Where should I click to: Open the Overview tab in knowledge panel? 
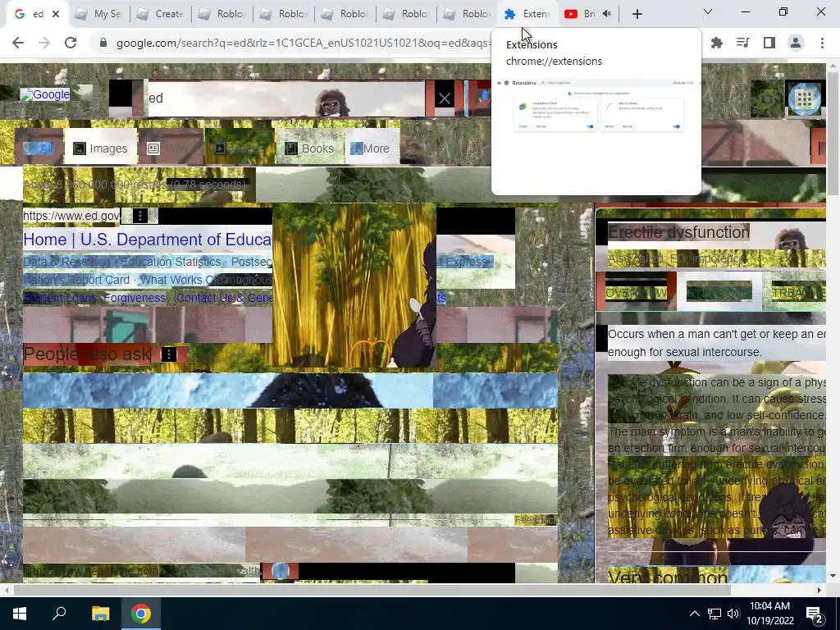(x=636, y=293)
